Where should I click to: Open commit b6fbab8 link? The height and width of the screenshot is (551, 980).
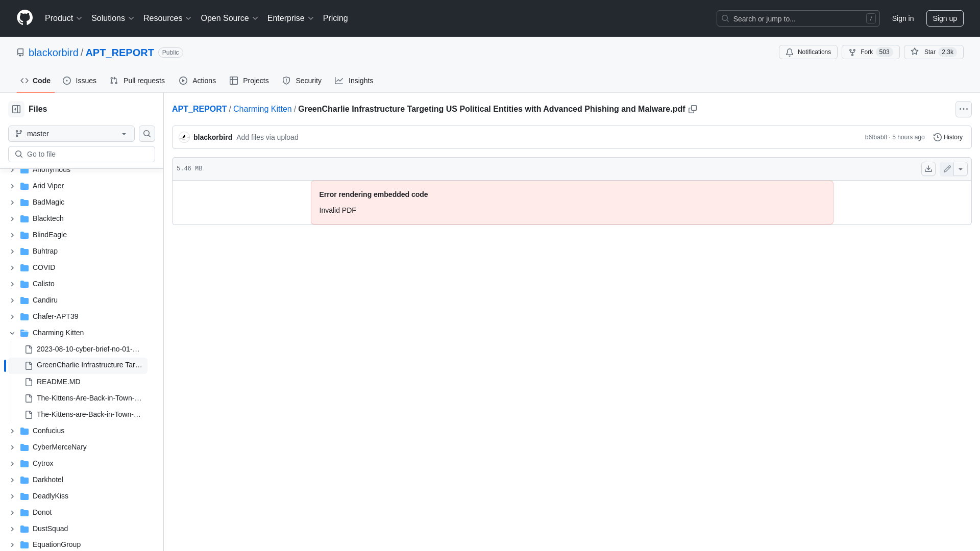pos(876,137)
